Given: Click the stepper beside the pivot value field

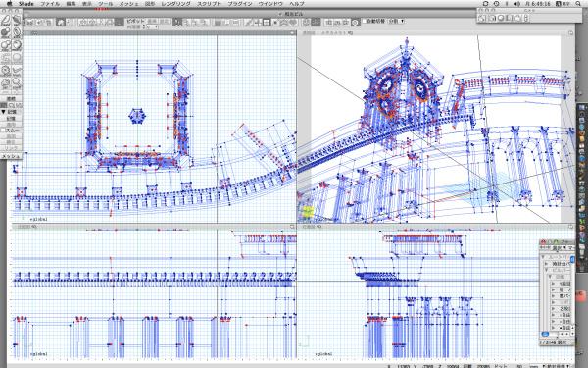Looking at the screenshot, I should coord(144,27).
